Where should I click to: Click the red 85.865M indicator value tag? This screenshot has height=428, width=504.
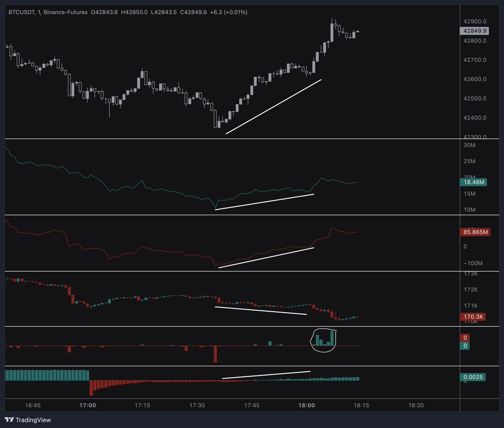[475, 231]
